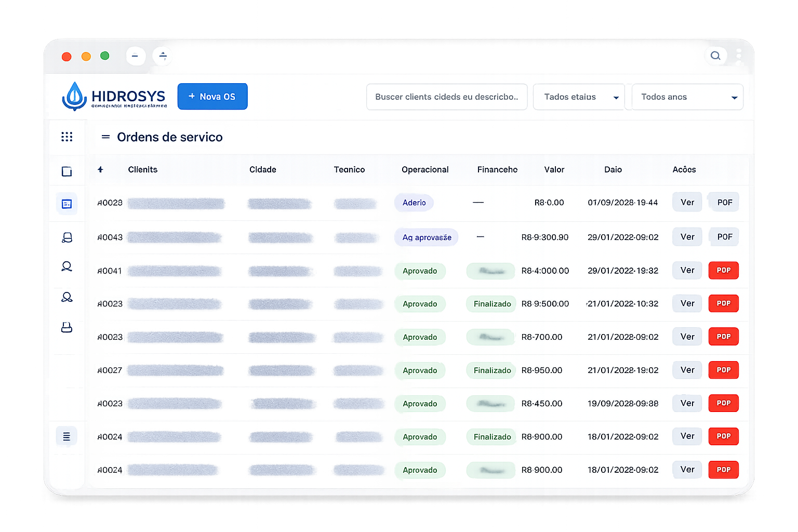
Task: Sort by the Daio column header
Action: click(x=613, y=169)
